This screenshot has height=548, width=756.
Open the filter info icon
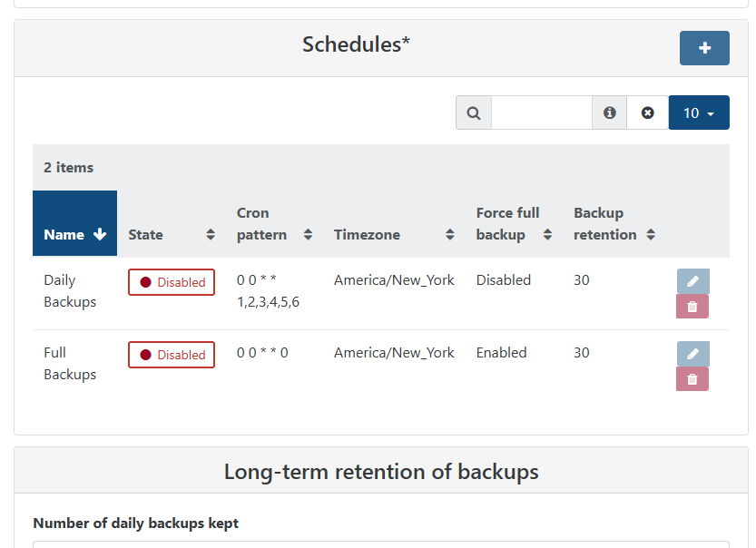(x=610, y=113)
